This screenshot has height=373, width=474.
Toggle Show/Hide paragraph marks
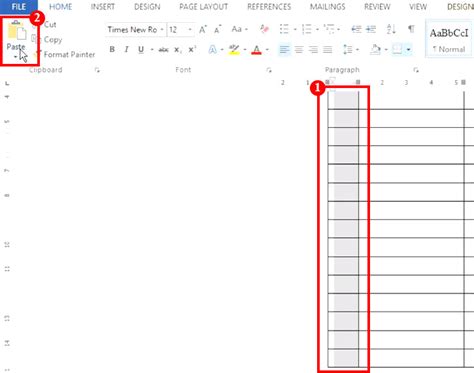pos(411,29)
